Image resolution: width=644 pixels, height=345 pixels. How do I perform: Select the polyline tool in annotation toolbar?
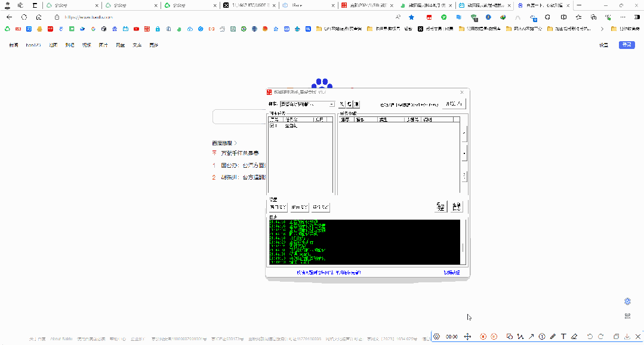[x=520, y=337]
